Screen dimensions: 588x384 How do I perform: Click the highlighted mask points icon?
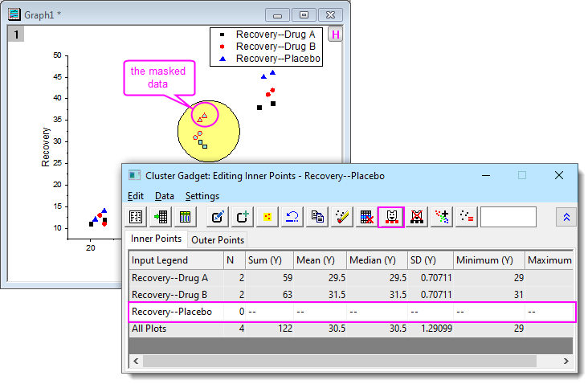click(x=390, y=217)
